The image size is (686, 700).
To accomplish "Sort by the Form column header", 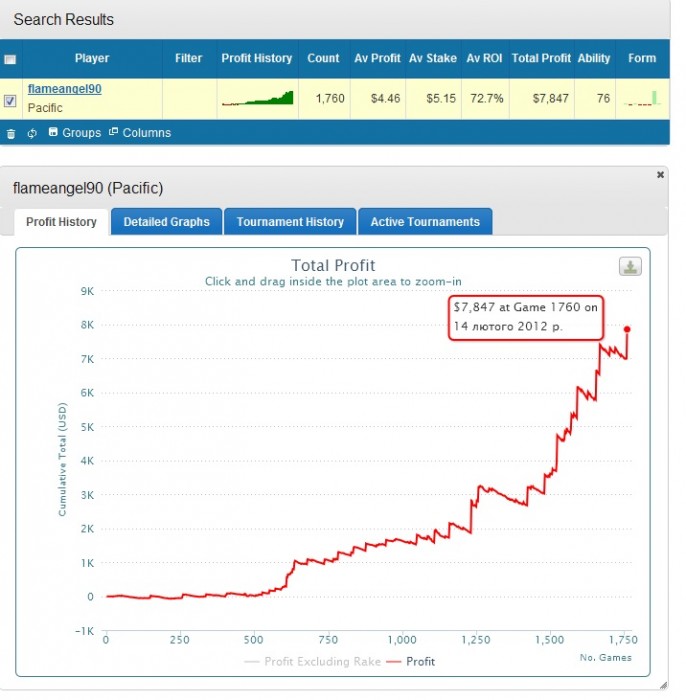I will tap(642, 58).
